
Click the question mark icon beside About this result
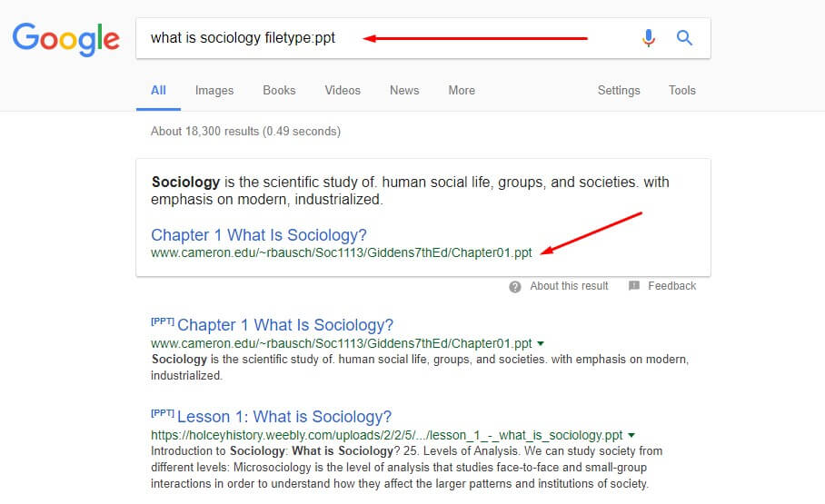click(x=515, y=286)
